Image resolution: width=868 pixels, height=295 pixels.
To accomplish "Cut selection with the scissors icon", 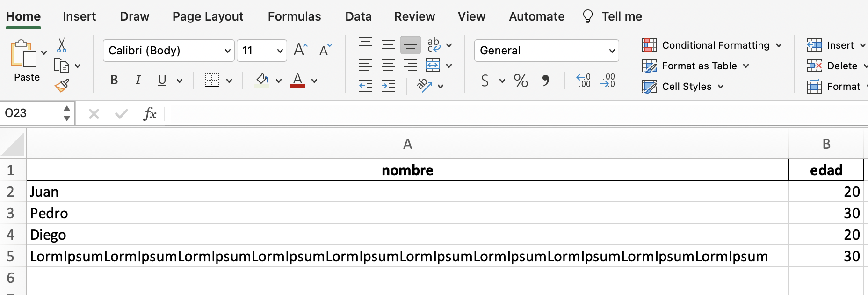I will [x=62, y=45].
